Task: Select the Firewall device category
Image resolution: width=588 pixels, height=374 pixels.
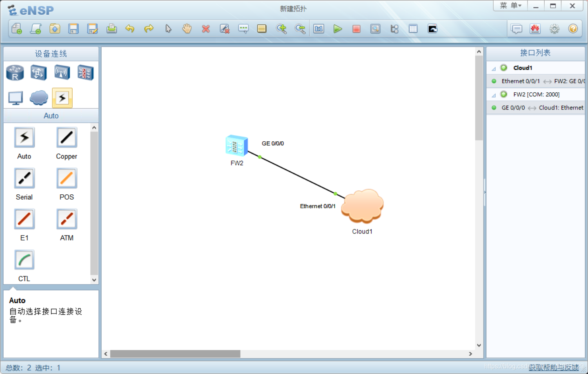Action: click(85, 73)
